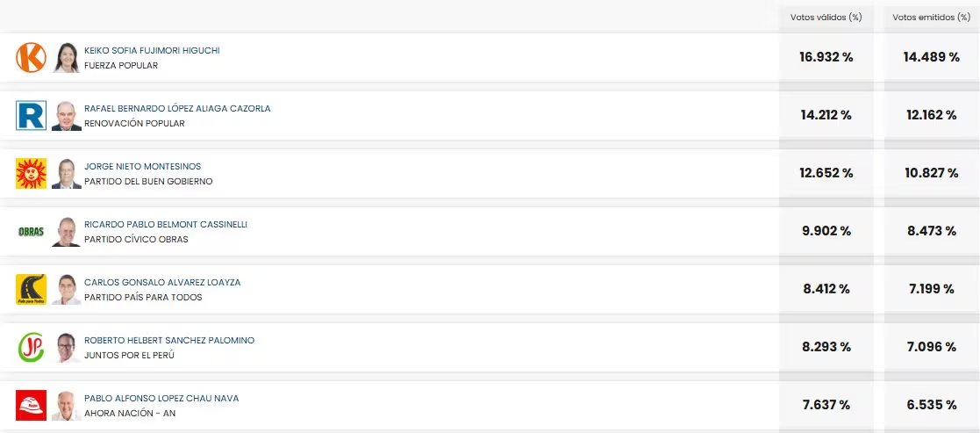The image size is (980, 433).
Task: Click the Fuerza Popular orange K logo
Action: 31,58
